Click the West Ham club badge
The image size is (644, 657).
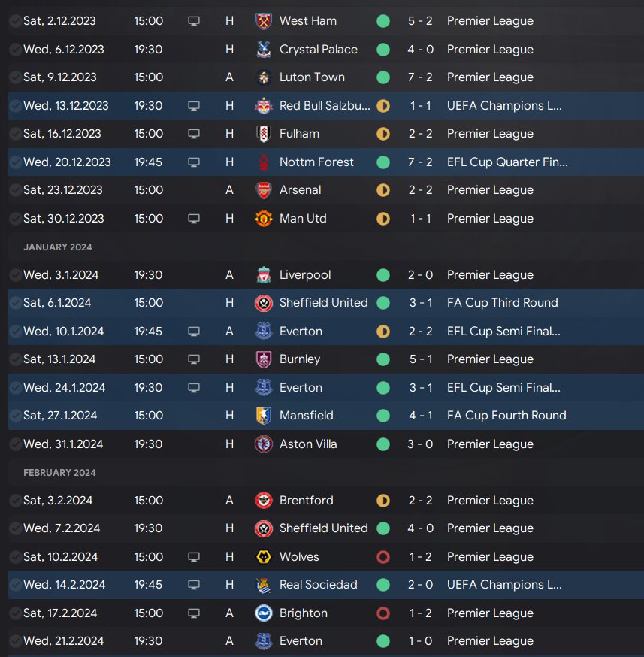click(x=263, y=21)
